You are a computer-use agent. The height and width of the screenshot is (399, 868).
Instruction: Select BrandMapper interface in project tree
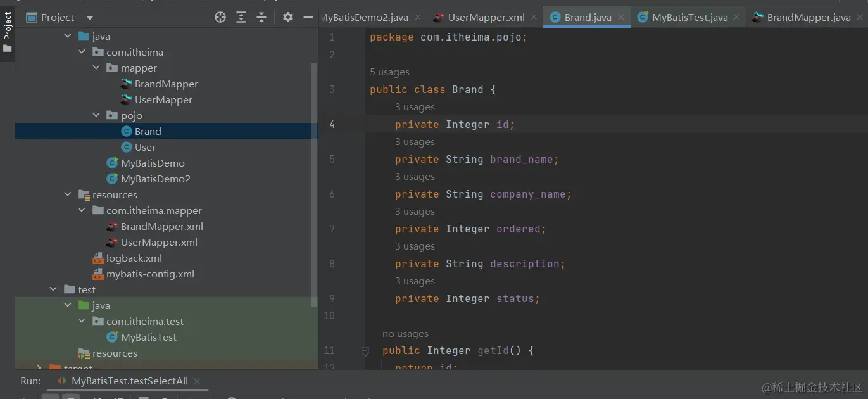[x=166, y=84]
